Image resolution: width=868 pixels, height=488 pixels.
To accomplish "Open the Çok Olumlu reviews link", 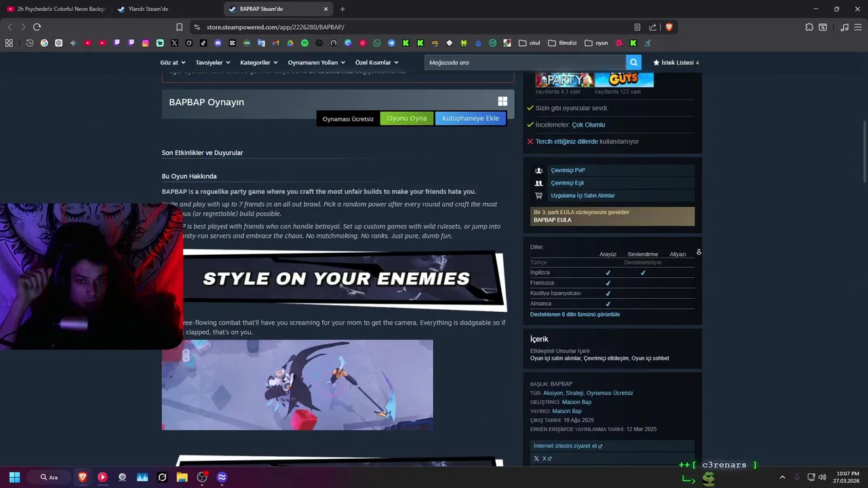I will 588,125.
